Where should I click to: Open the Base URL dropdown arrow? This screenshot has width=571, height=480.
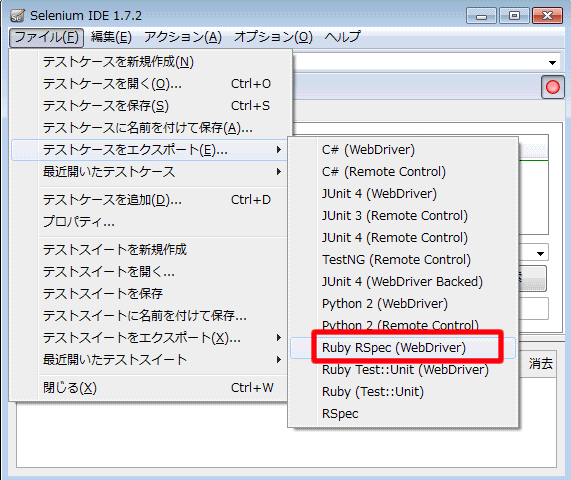click(x=552, y=63)
